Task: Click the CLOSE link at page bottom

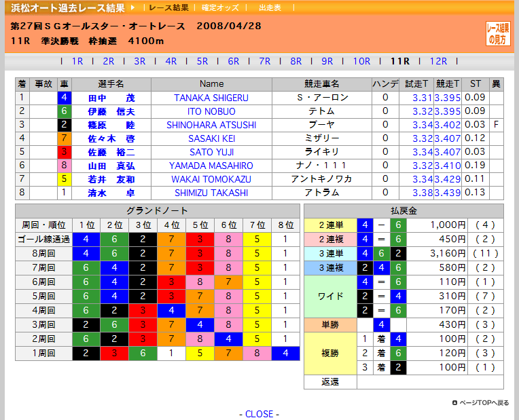Action: 259,414
